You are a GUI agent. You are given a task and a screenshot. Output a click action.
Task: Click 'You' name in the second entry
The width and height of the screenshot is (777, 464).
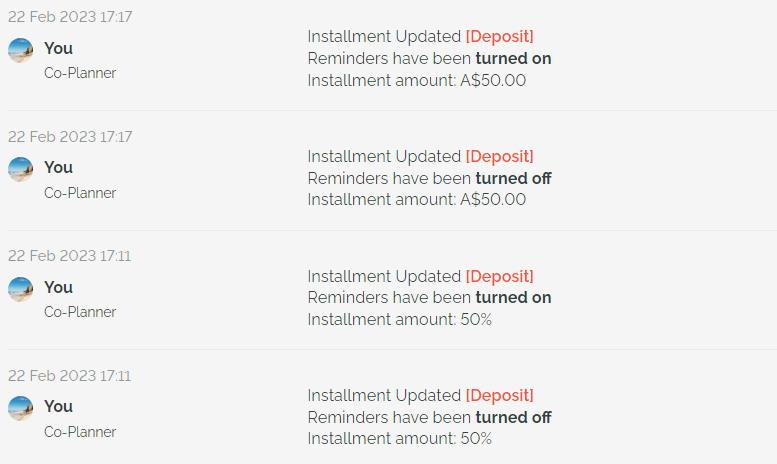click(x=58, y=168)
